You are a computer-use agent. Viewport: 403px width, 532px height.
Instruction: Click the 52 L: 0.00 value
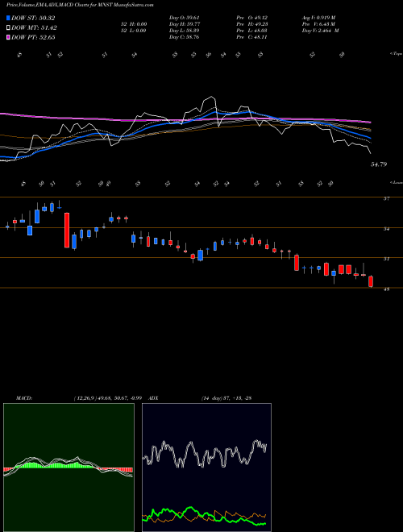point(132,31)
